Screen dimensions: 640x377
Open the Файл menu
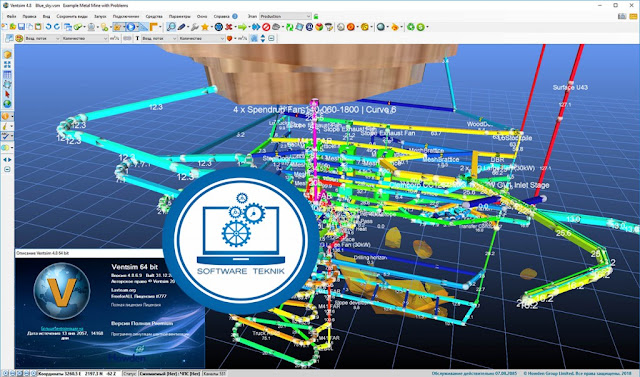[11, 16]
